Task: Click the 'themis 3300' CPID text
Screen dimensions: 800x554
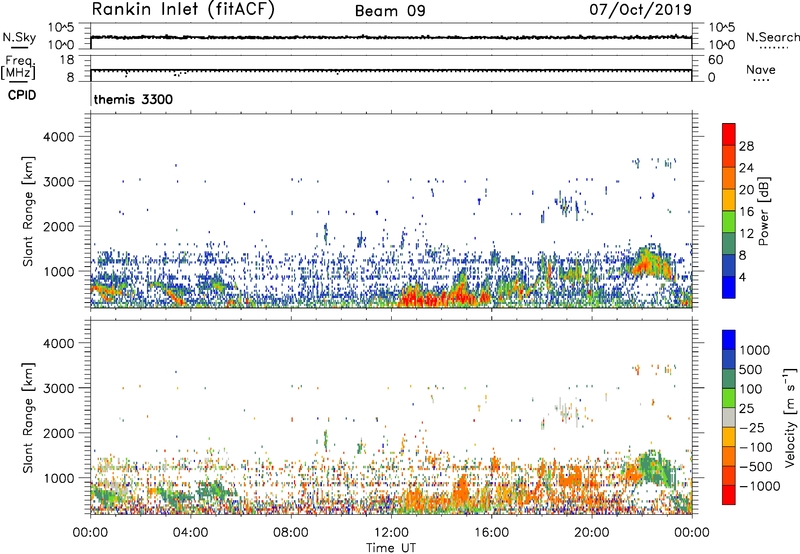Action: coord(134,99)
